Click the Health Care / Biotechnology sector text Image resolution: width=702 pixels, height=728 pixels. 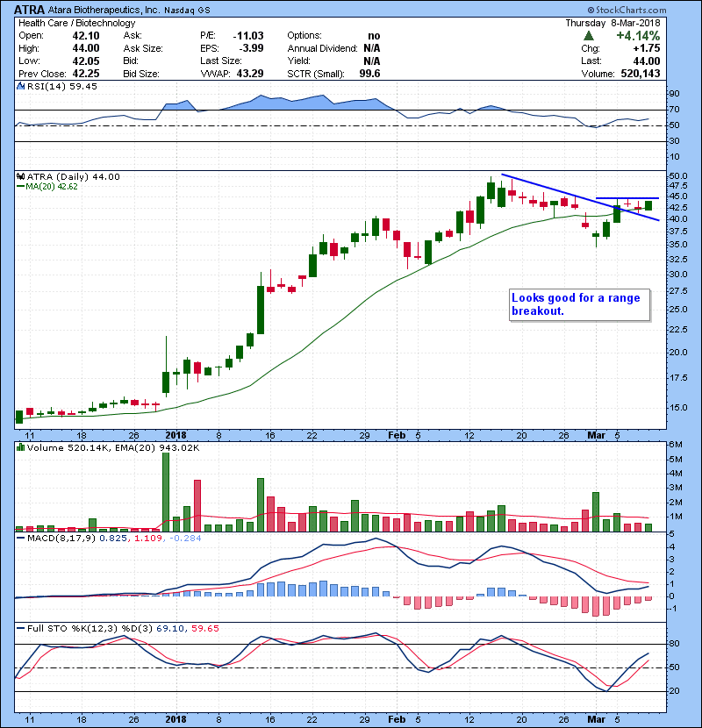[76, 23]
